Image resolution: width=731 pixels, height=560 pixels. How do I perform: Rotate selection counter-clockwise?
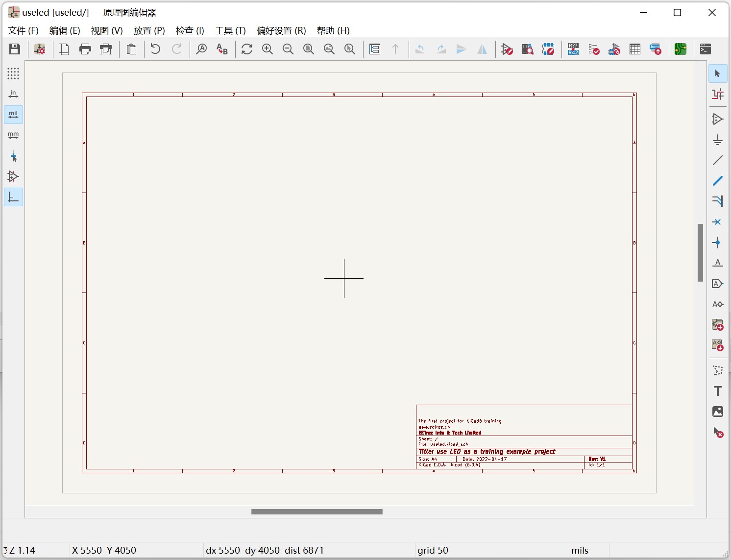click(x=420, y=49)
